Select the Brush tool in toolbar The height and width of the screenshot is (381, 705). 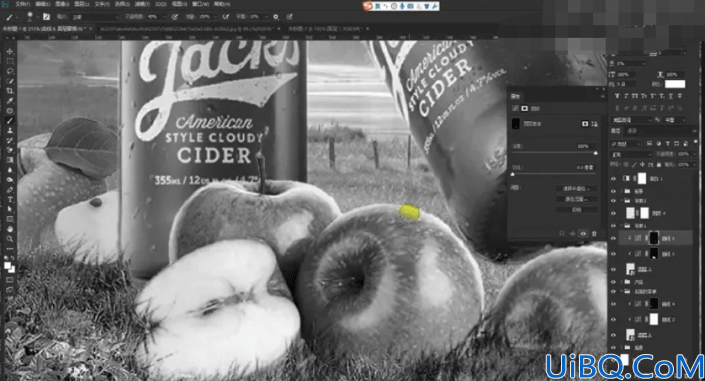click(x=9, y=121)
